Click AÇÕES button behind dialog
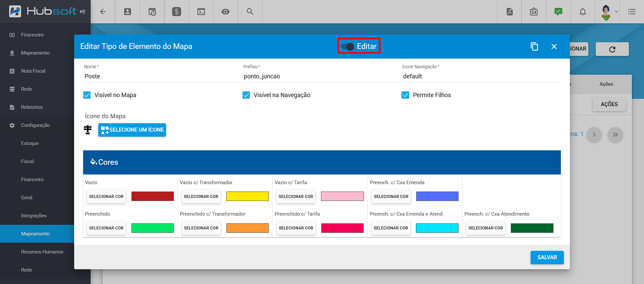Viewport: 644px width, 284px height. pyautogui.click(x=609, y=104)
